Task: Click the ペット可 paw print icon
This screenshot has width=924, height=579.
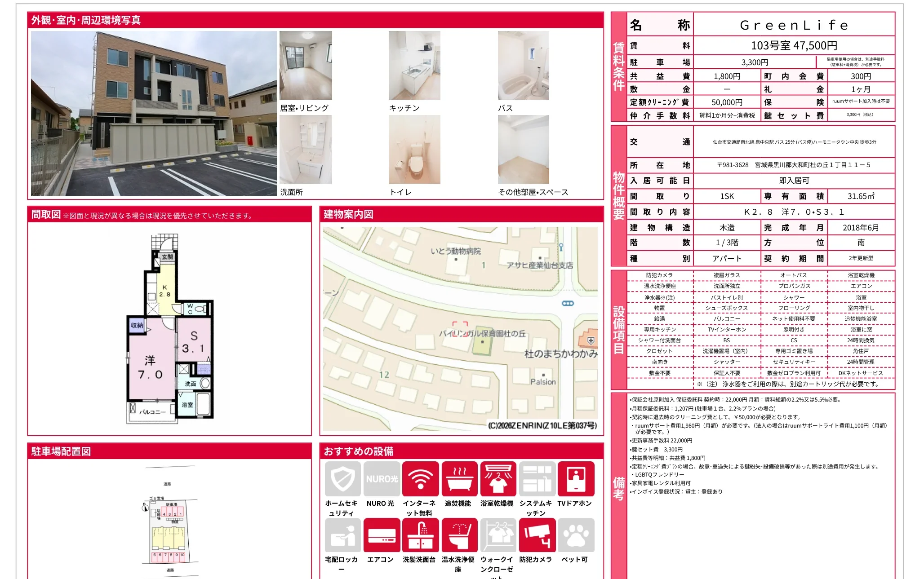Action: pyautogui.click(x=576, y=535)
